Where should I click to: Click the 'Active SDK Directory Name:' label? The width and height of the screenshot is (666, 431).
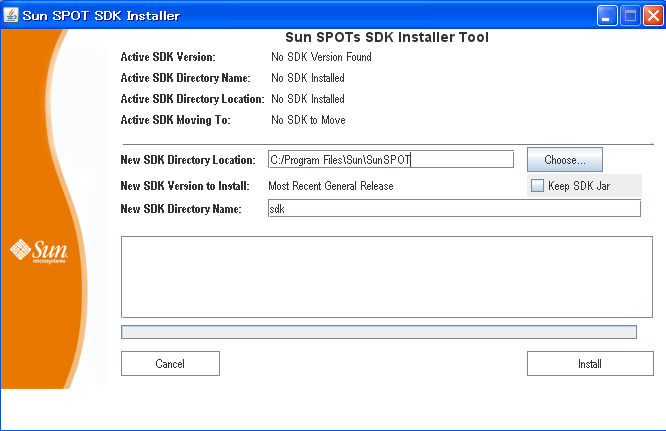click(186, 78)
